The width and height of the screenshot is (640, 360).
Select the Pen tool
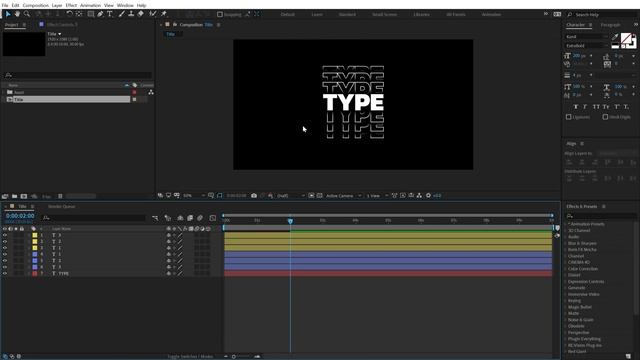(x=100, y=14)
